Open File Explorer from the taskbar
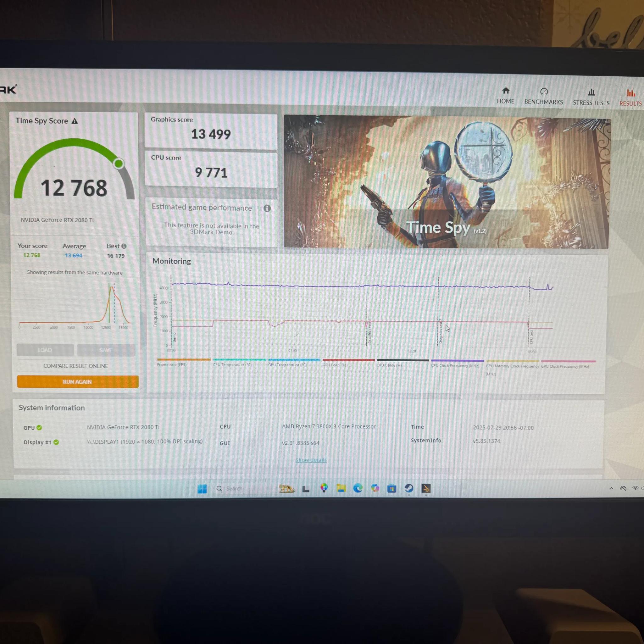 (341, 488)
